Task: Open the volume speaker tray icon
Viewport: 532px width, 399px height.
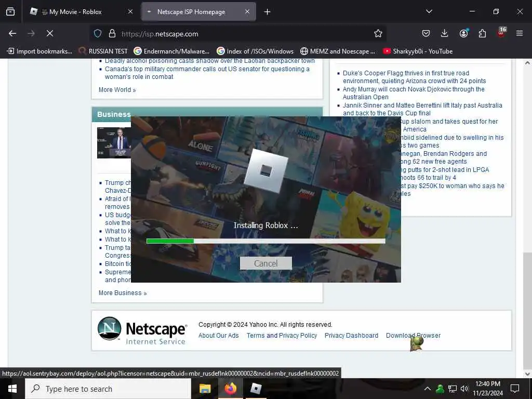Action: pos(464,389)
